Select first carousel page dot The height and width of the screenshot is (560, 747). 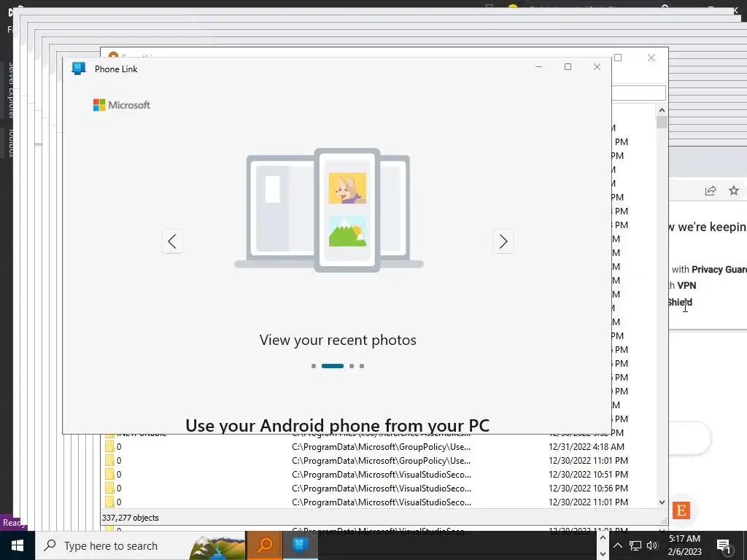pos(314,366)
